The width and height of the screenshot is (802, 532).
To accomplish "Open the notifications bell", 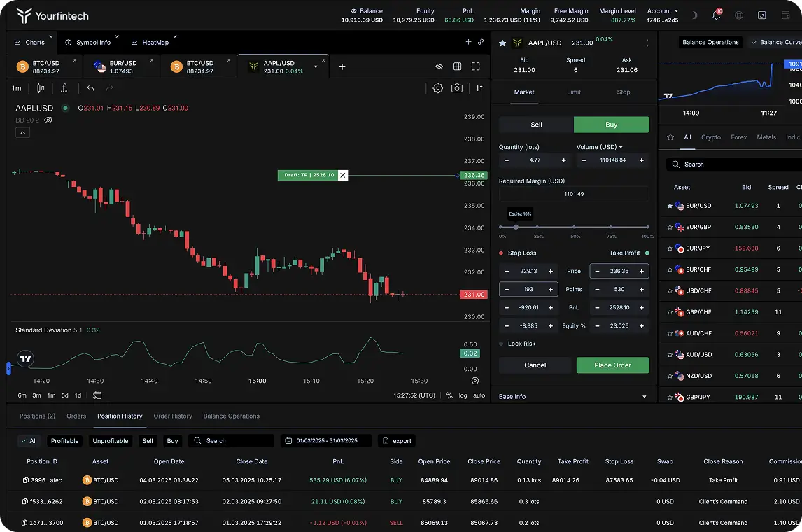I will coord(716,15).
